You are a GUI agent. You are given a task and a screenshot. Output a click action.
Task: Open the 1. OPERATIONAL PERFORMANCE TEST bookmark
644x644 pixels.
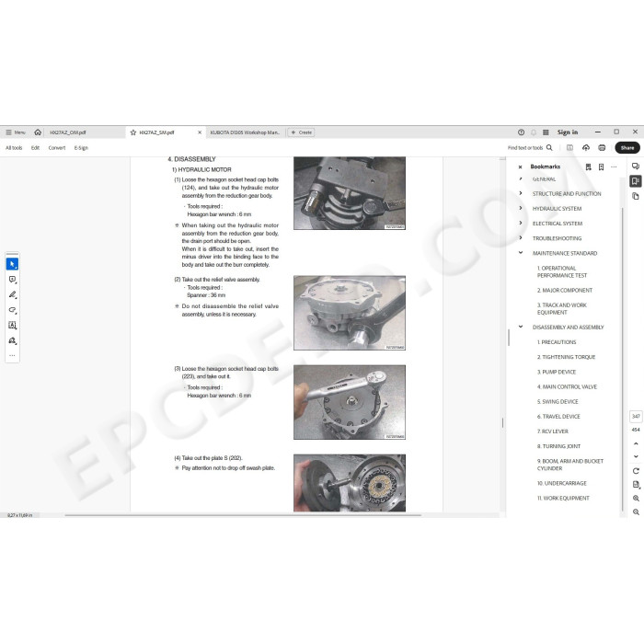click(x=561, y=272)
